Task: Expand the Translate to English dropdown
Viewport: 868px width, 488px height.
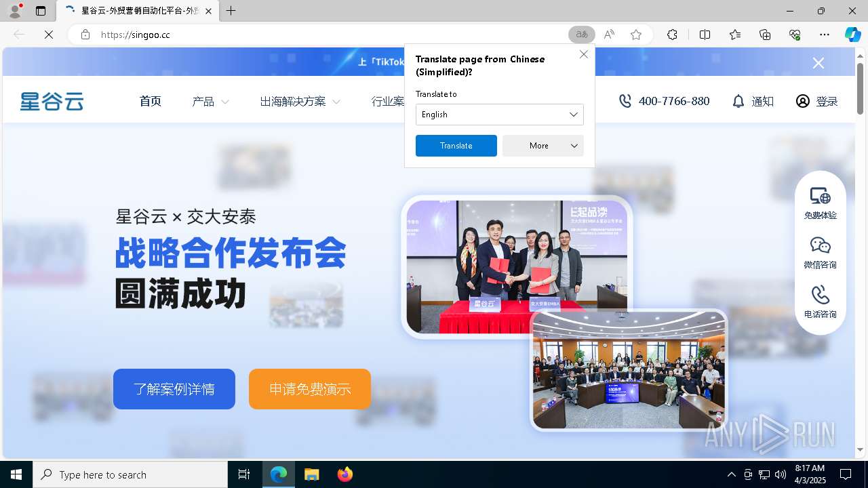Action: 499,115
